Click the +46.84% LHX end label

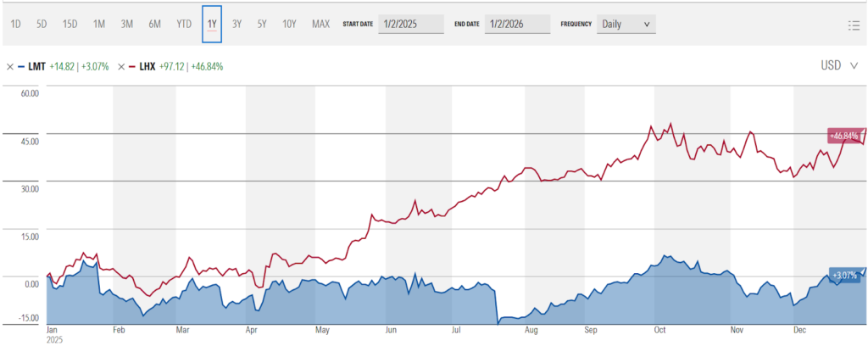(843, 136)
